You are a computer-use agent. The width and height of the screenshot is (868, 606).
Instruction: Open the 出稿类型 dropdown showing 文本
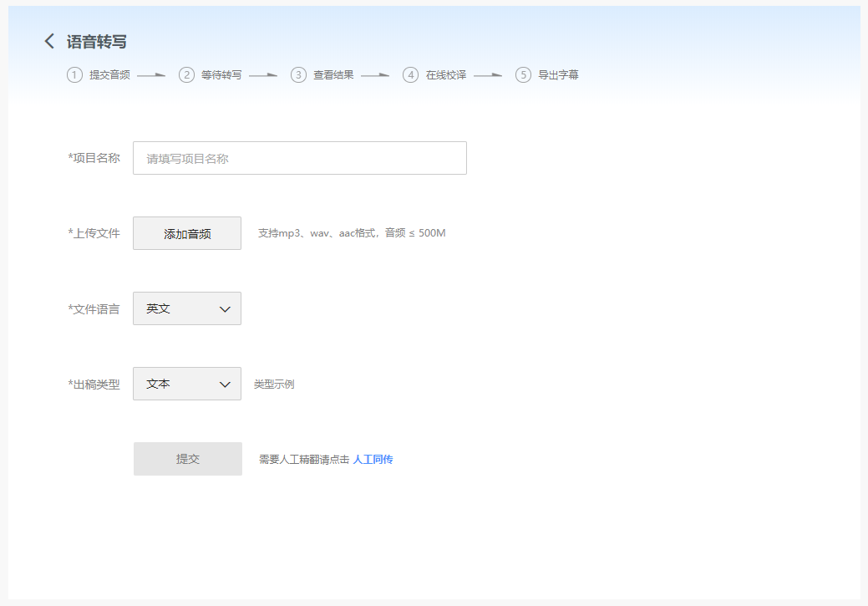point(177,384)
